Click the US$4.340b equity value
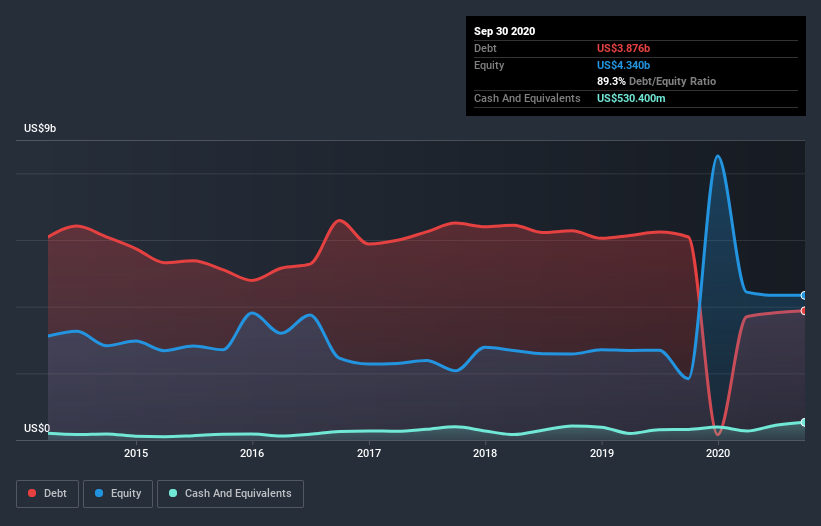821x526 pixels. [623, 65]
